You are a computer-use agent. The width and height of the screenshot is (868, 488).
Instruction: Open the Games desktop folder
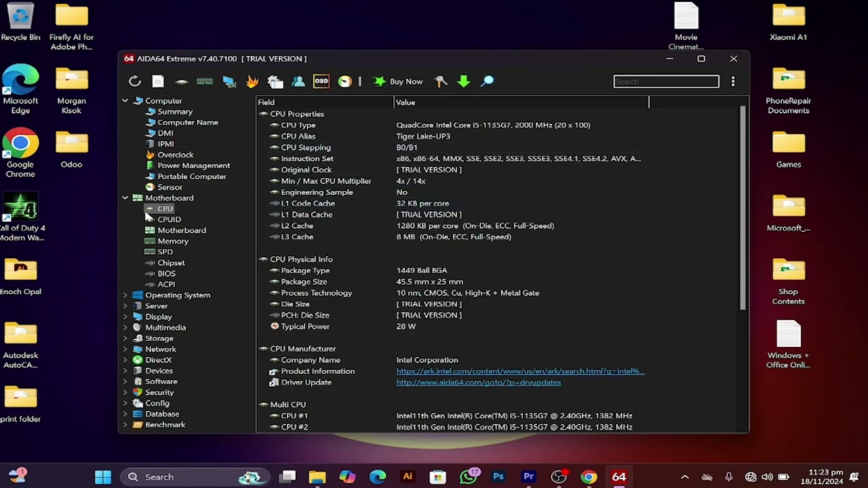click(789, 150)
